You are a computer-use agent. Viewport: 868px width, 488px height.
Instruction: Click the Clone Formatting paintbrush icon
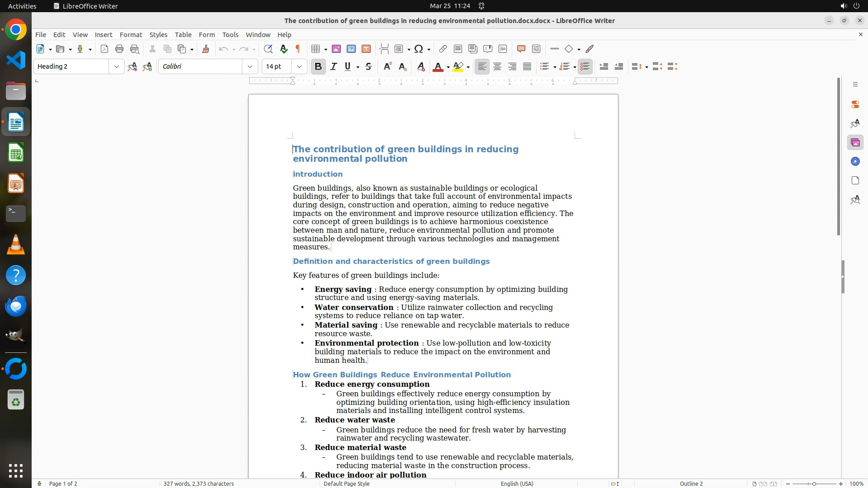tap(206, 49)
